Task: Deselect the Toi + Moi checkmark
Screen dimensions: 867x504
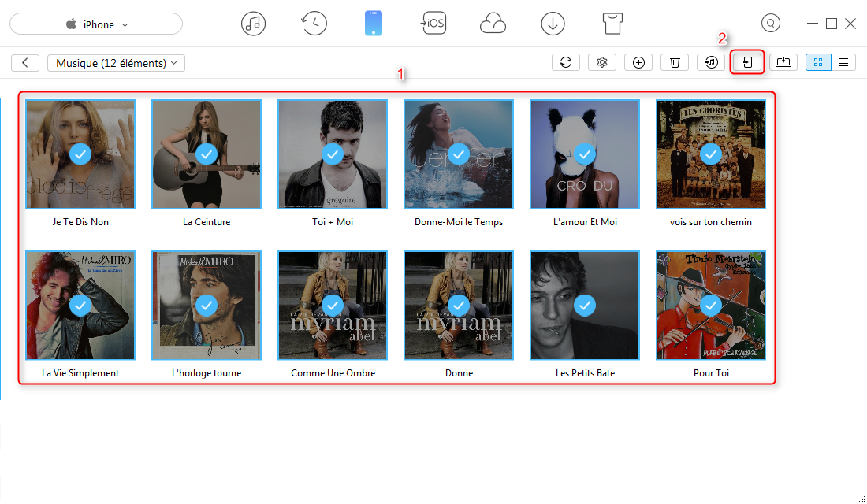Action: (x=333, y=154)
